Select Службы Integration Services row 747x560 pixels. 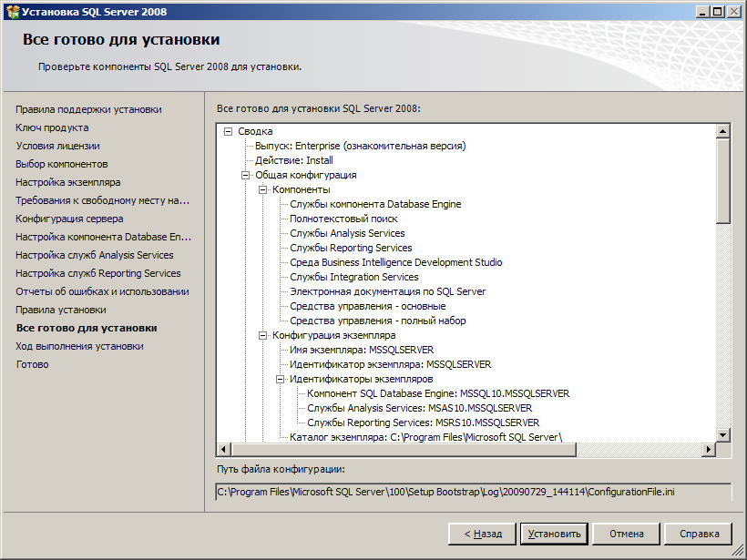pos(354,277)
